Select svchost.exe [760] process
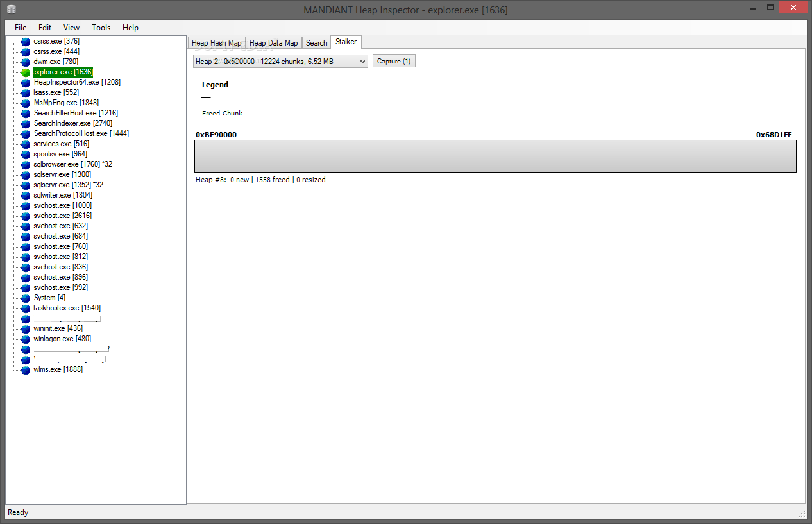This screenshot has height=524, width=812. (61, 246)
